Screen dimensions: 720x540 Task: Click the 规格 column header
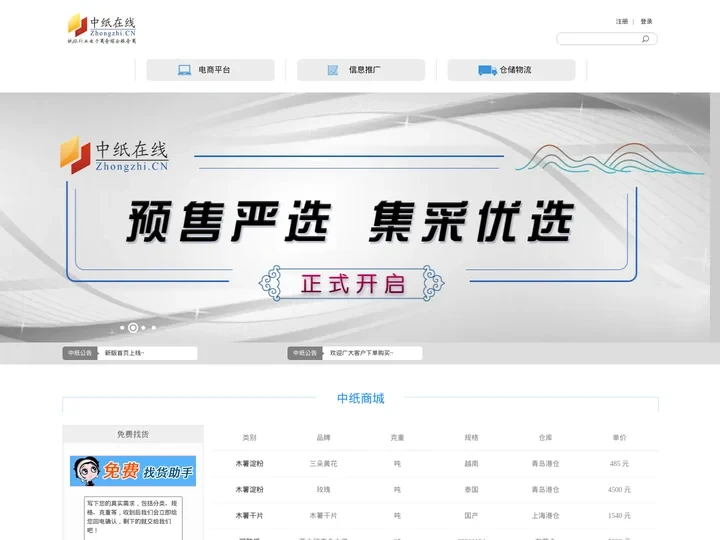point(472,438)
